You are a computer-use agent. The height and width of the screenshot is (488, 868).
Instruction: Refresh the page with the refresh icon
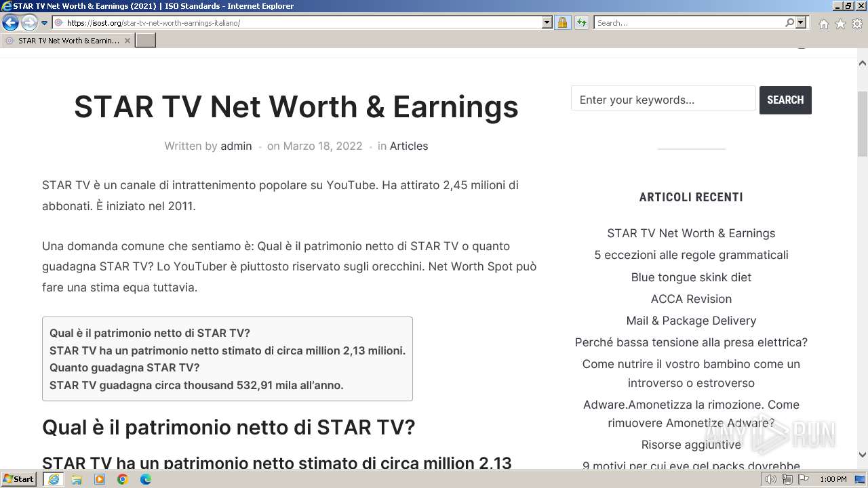[582, 23]
